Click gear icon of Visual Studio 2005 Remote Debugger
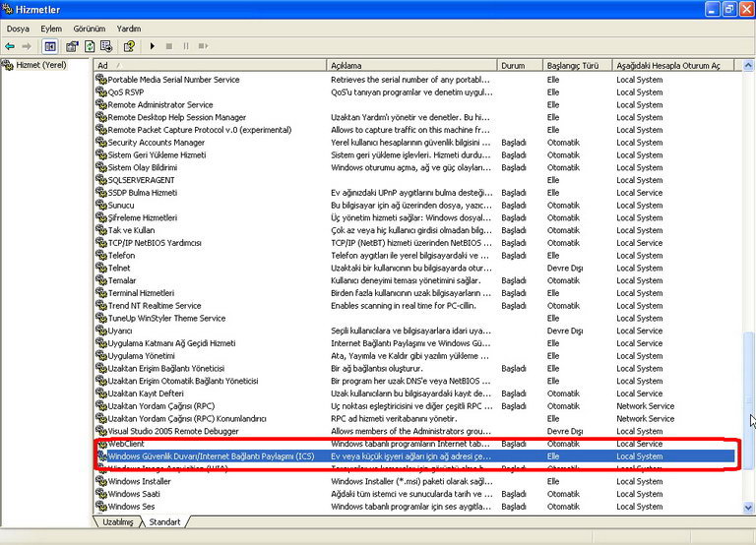The width and height of the screenshot is (756, 545). (101, 431)
